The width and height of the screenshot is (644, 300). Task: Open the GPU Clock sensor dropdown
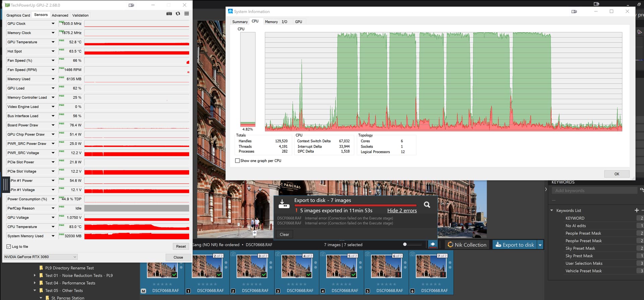[53, 23]
